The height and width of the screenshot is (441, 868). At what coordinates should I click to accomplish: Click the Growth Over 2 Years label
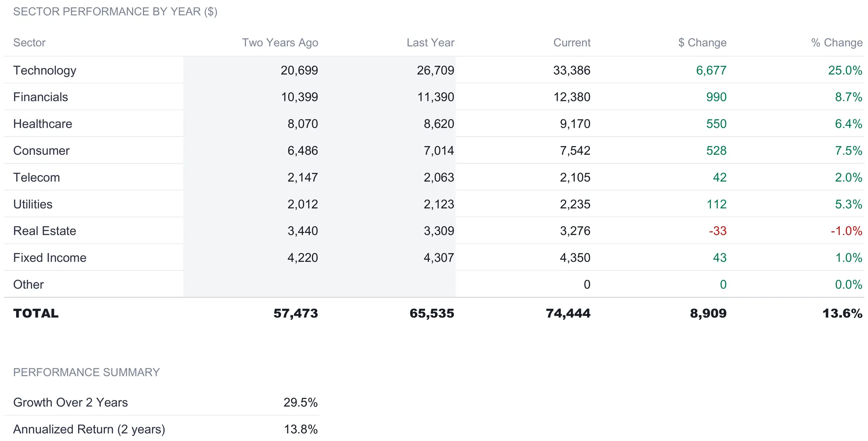[70, 402]
